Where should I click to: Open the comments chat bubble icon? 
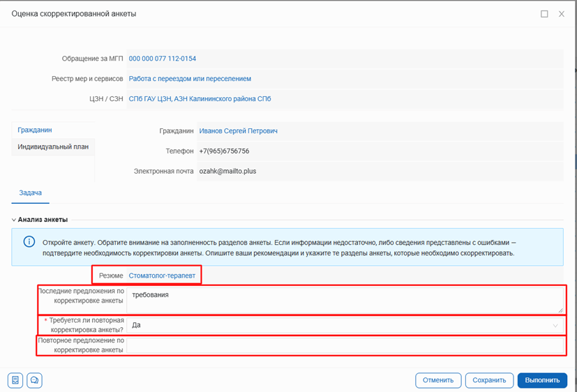point(33,380)
